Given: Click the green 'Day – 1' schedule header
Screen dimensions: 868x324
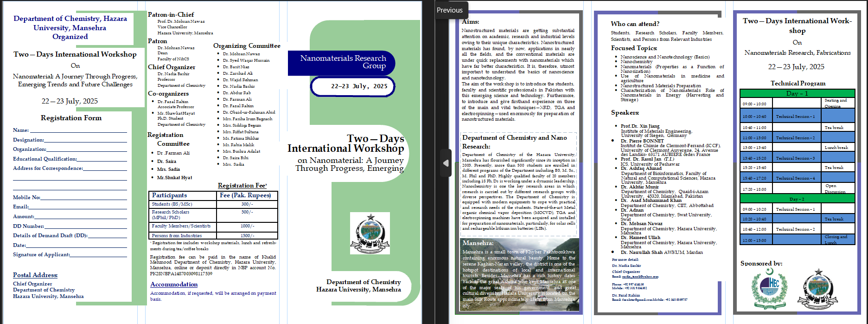Looking at the screenshot, I should pos(797,93).
